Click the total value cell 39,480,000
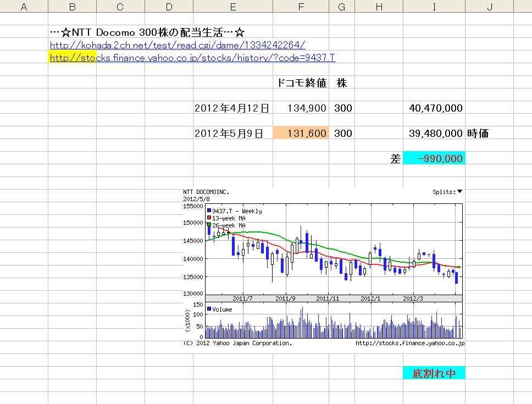 click(434, 133)
